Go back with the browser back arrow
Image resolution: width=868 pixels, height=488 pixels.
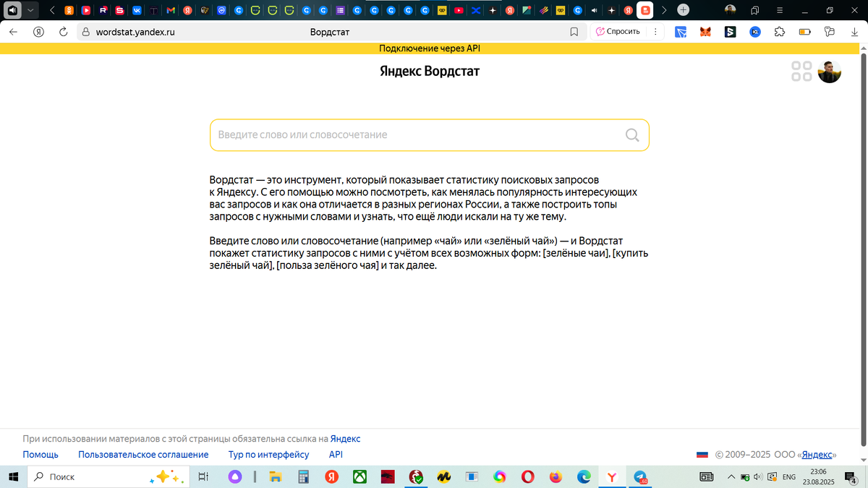(13, 32)
